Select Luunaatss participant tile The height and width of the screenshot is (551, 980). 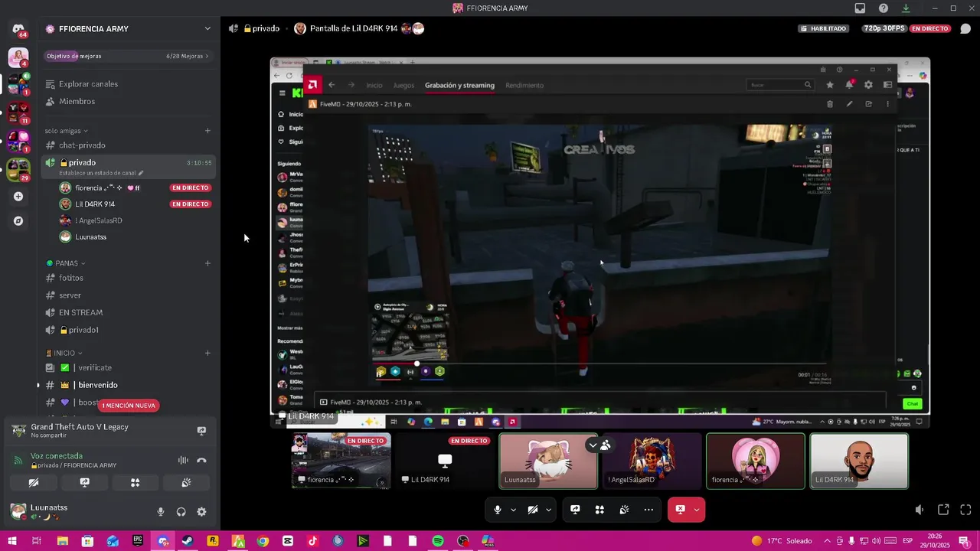click(x=548, y=461)
